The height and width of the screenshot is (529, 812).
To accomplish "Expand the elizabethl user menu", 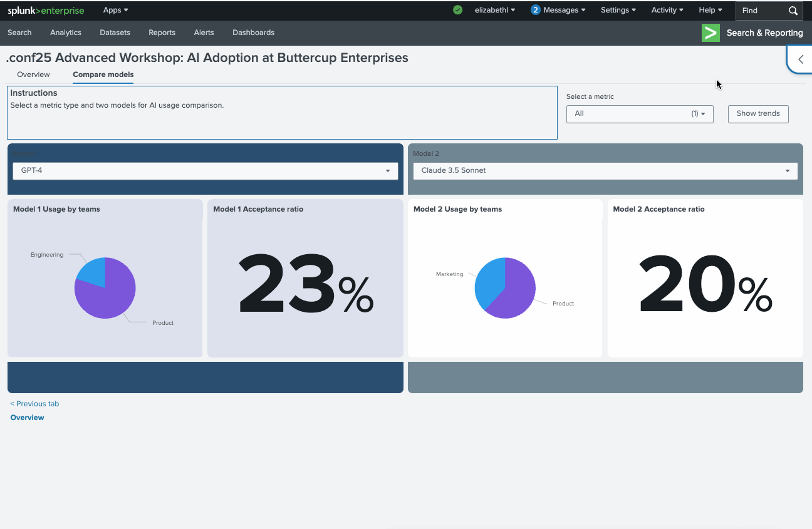I will click(x=495, y=10).
